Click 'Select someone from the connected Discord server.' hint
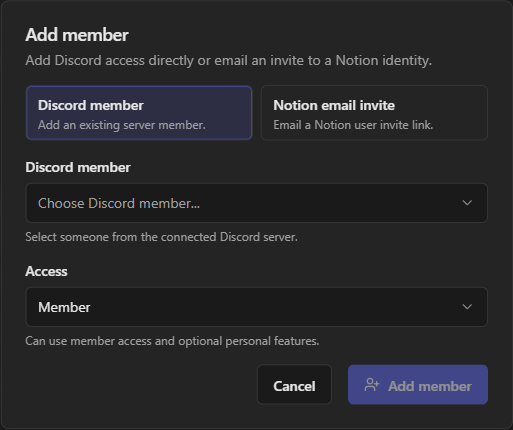Viewport: 513px width, 430px height. click(161, 237)
